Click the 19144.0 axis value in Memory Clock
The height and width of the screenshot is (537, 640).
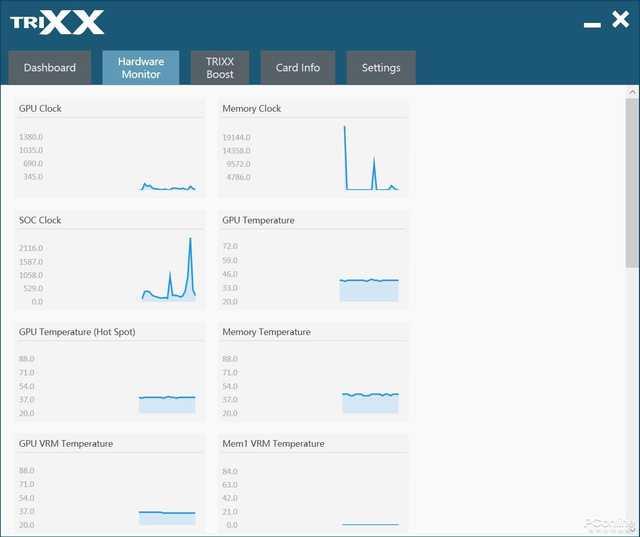coord(236,138)
